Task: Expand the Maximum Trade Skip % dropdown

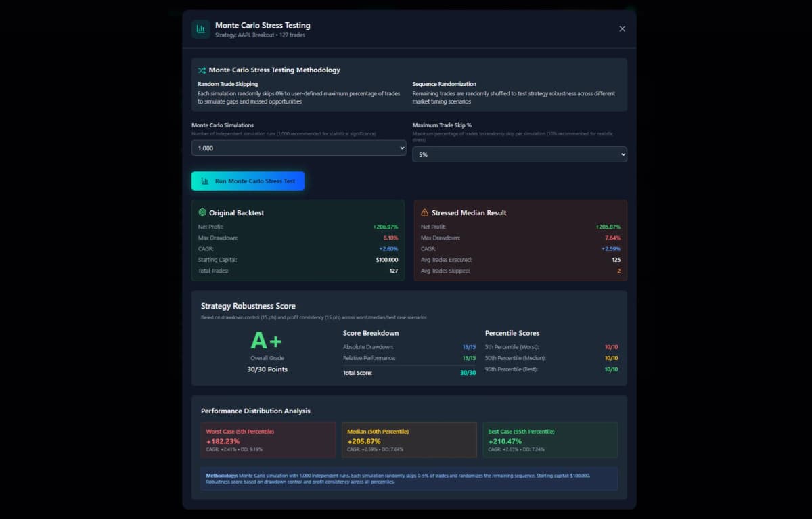Action: (x=519, y=154)
